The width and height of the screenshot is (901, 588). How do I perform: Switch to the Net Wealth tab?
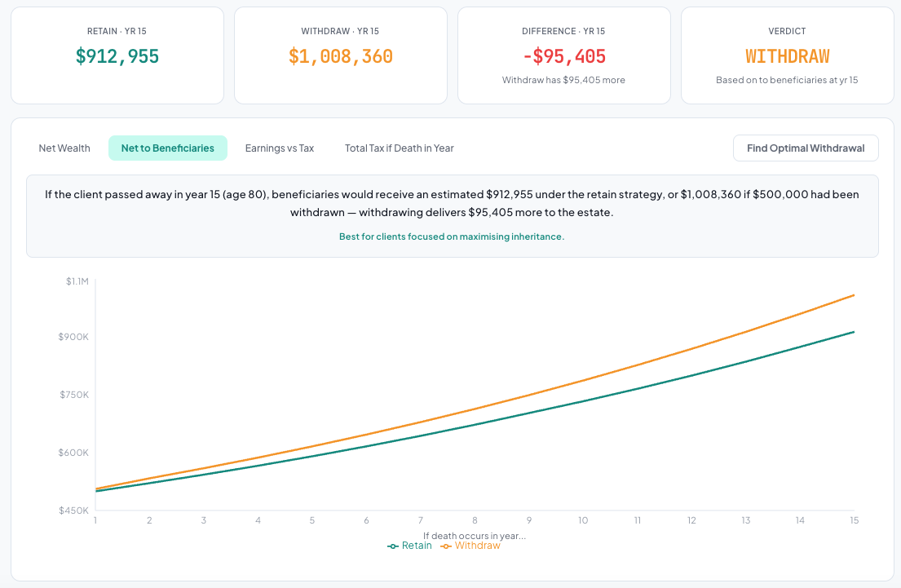coord(64,148)
